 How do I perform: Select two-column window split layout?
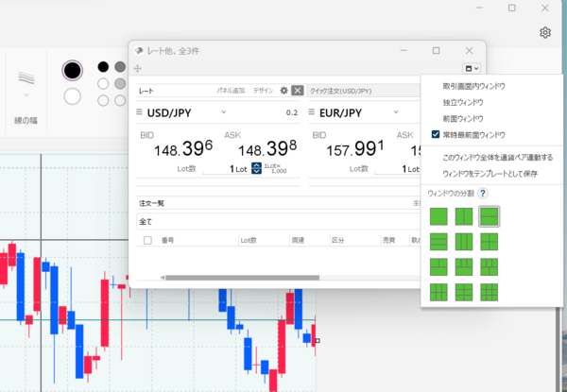click(x=464, y=216)
